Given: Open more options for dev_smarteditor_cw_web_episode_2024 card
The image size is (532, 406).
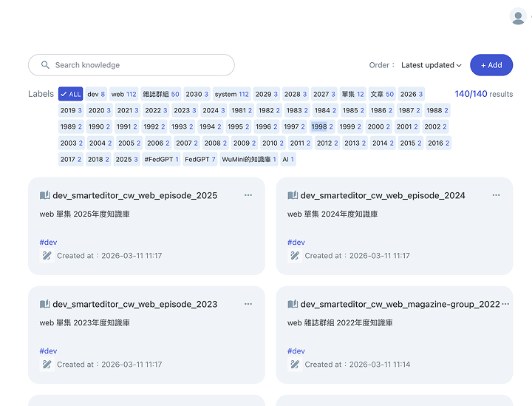Looking at the screenshot, I should click(496, 195).
